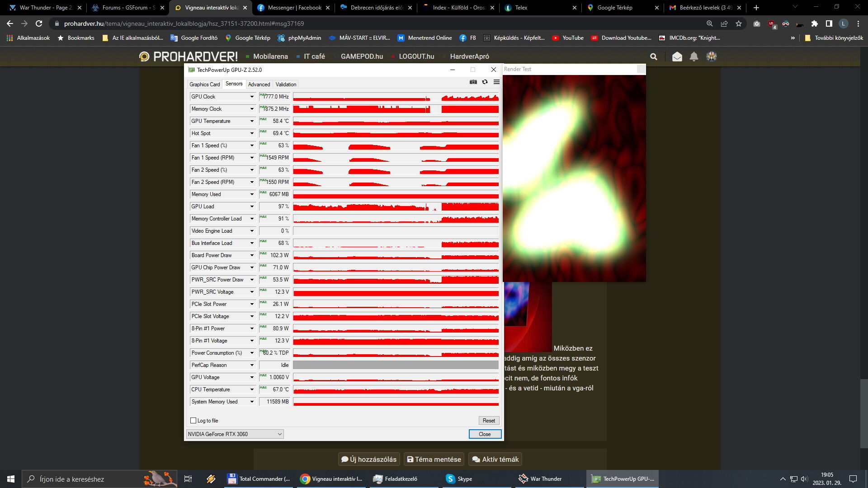Click the Téma mentése button
868x488 pixels.
tap(434, 460)
